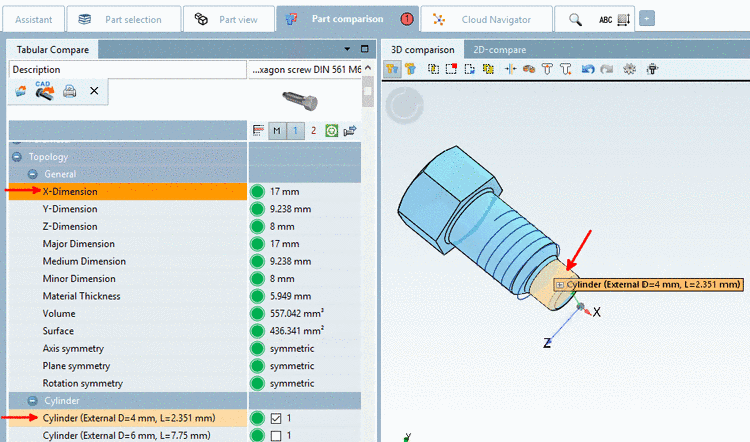Click the scroll up arrow of table scrollbar
This screenshot has width=750, height=442.
point(368,68)
